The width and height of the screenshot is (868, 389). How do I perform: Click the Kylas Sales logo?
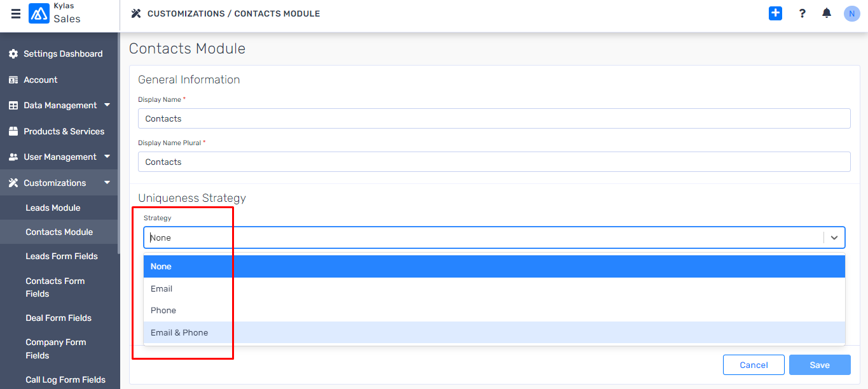[39, 13]
